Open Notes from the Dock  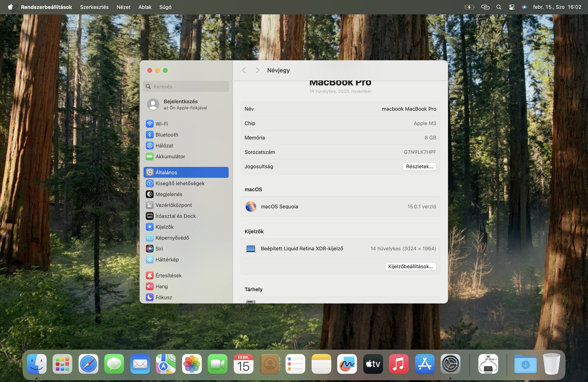pos(321,364)
